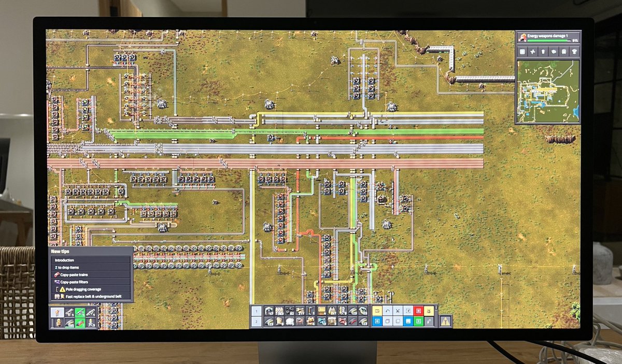The height and width of the screenshot is (364, 622).
Task: Toggle the yellow alt-mode shortcut button
Action: (x=377, y=311)
